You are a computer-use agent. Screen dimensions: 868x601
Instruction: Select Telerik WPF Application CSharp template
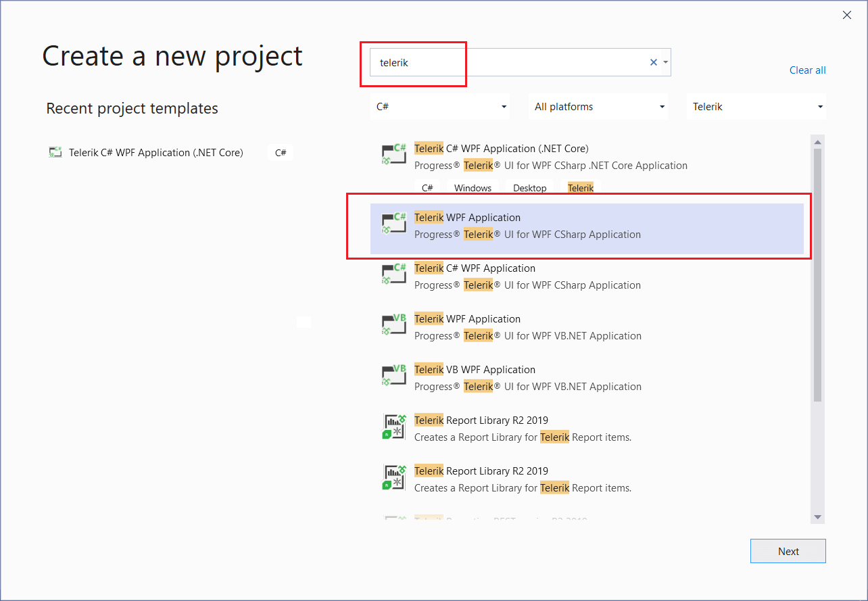587,229
